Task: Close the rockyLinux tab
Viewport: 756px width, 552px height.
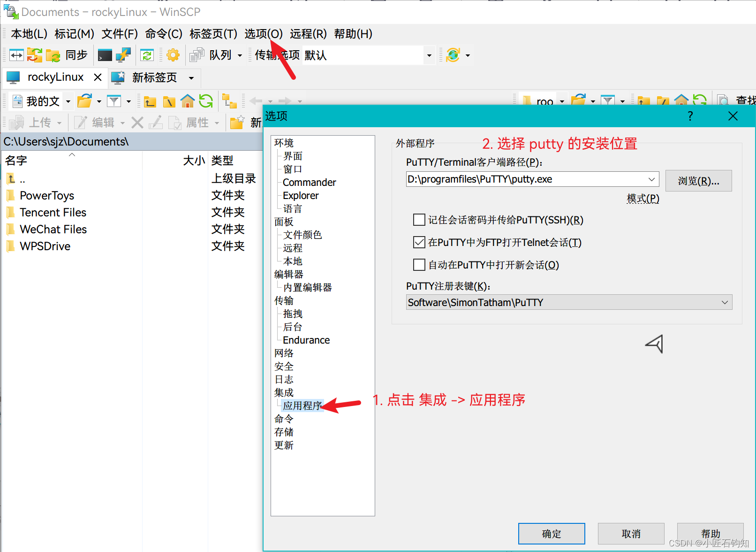Action: 98,77
